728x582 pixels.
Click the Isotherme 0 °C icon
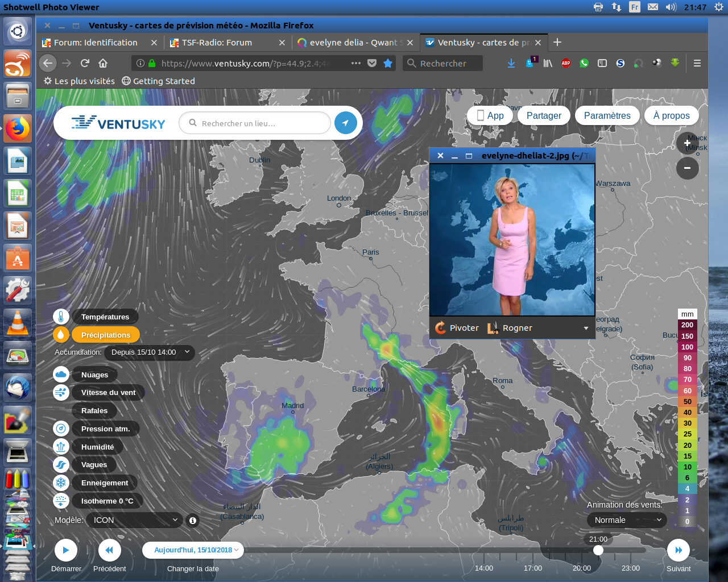pos(61,501)
